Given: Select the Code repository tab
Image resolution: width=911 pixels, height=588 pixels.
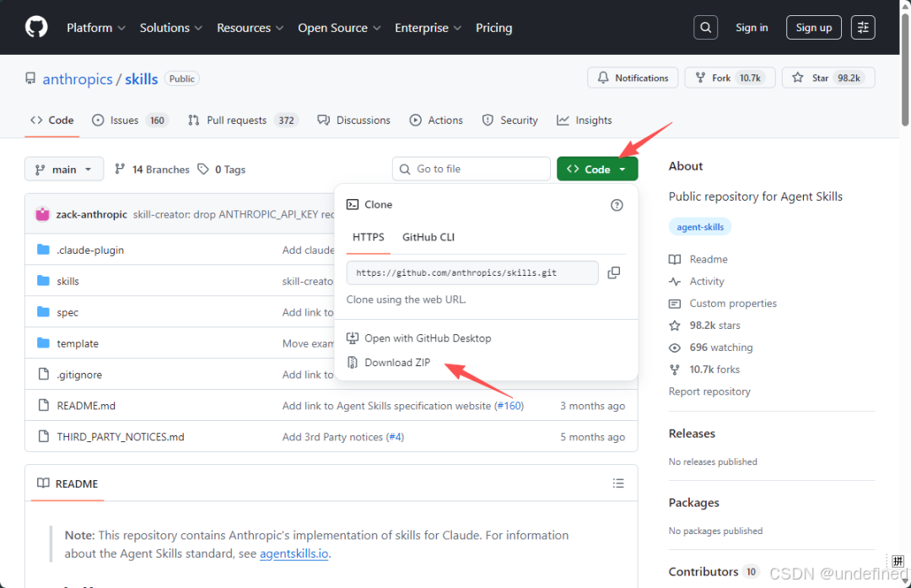Looking at the screenshot, I should tap(51, 121).
